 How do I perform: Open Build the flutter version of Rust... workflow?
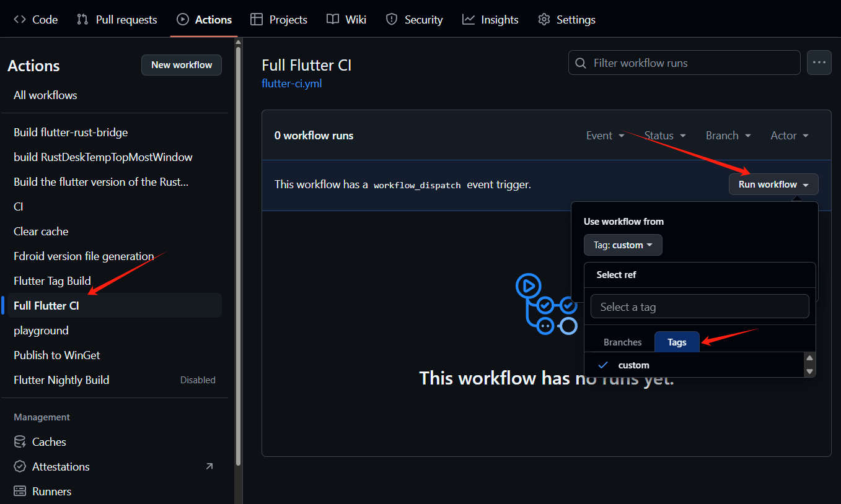115,182
